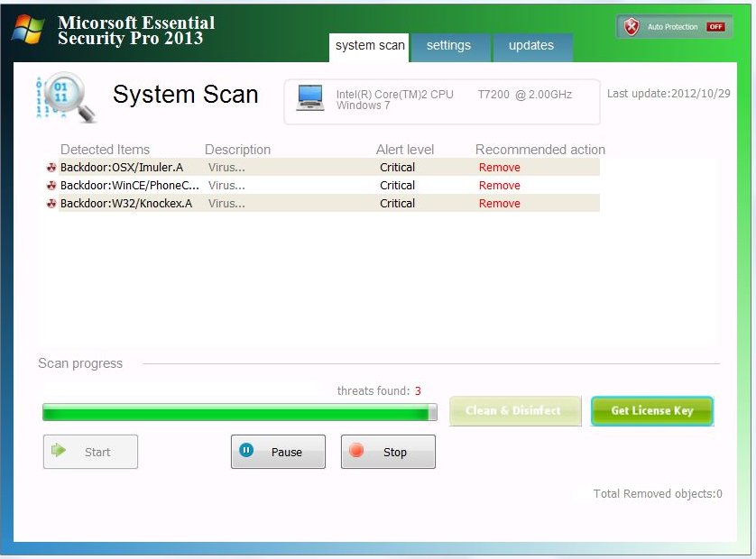The width and height of the screenshot is (756, 559).
Task: Click threat icon beside Backdoor:WinCE/PhoneC...
Action: pos(51,185)
